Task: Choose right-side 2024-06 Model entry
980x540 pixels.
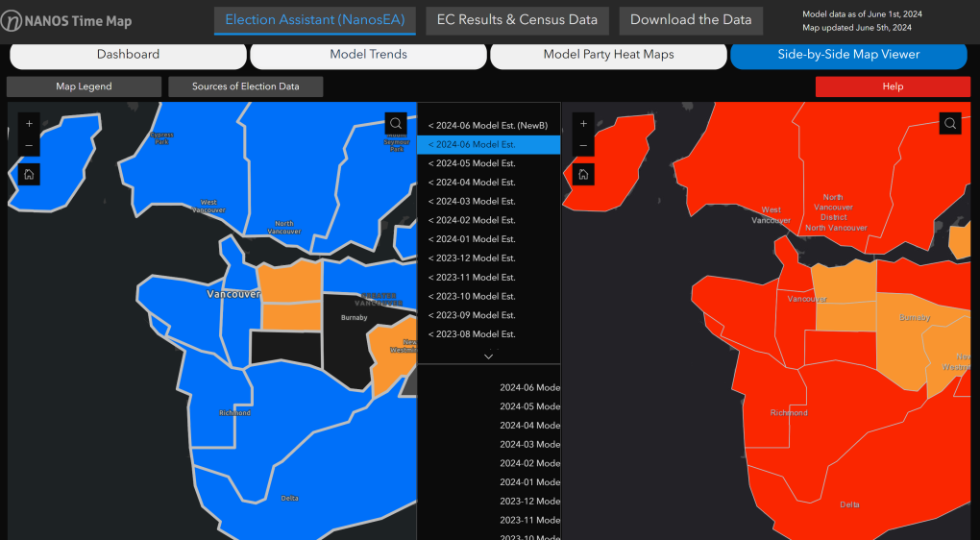Action: tap(488, 387)
